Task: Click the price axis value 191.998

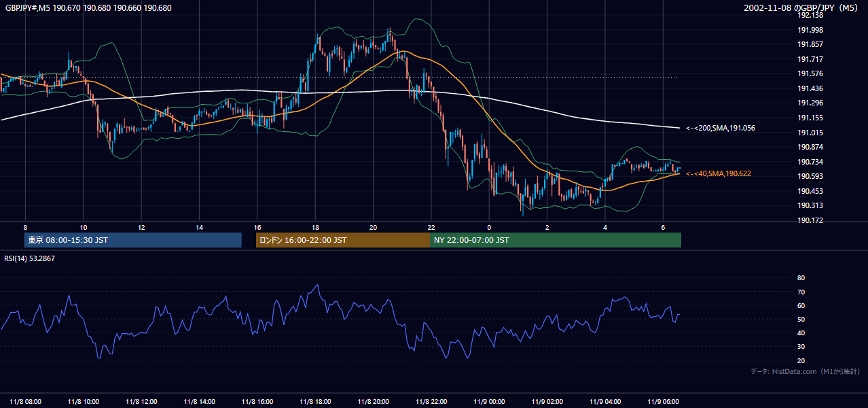Action: point(810,30)
